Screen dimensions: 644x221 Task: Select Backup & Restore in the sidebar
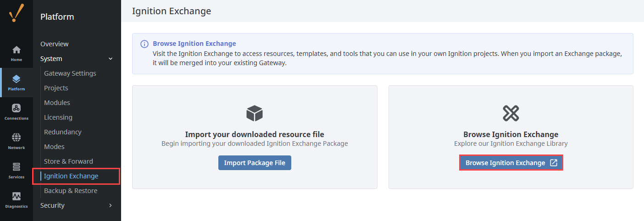pyautogui.click(x=71, y=191)
